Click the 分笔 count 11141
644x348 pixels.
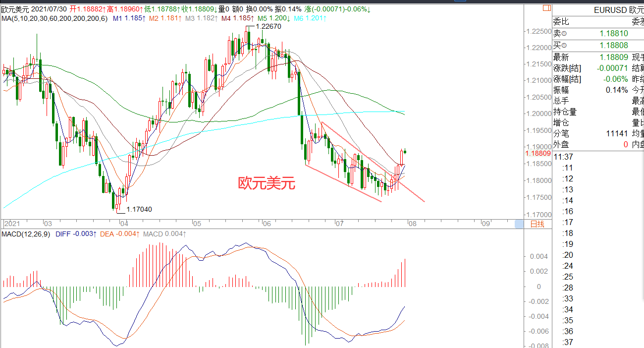coord(617,133)
